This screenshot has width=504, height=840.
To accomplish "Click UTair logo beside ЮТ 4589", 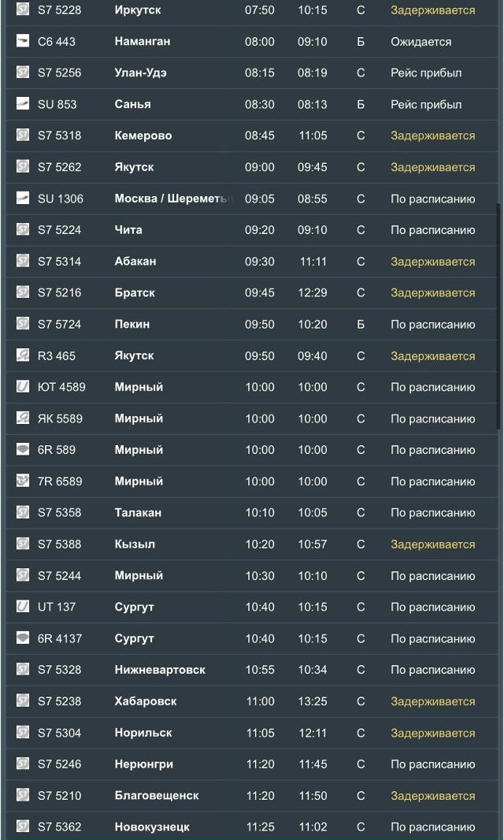I will [x=23, y=387].
